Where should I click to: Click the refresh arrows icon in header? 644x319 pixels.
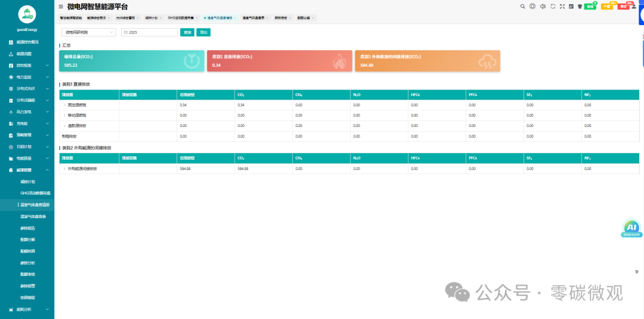pyautogui.click(x=553, y=6)
